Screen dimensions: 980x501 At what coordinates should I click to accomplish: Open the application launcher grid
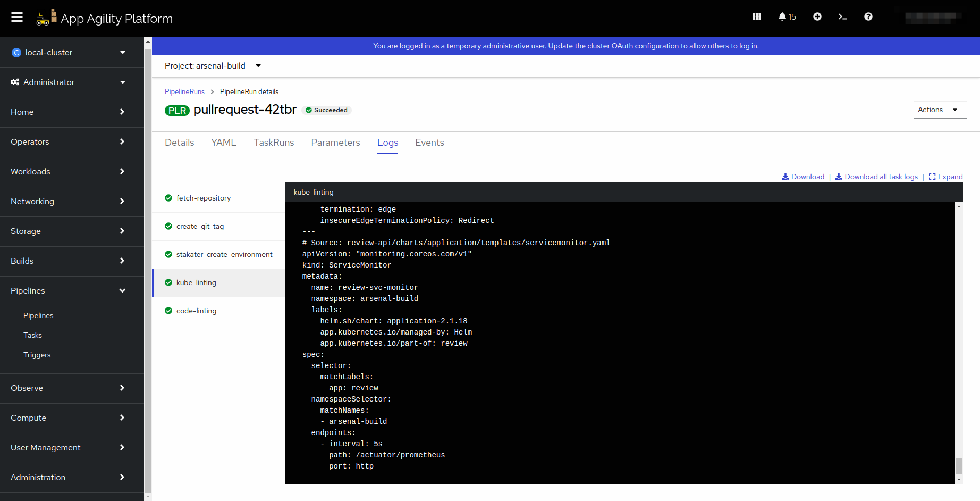(757, 17)
